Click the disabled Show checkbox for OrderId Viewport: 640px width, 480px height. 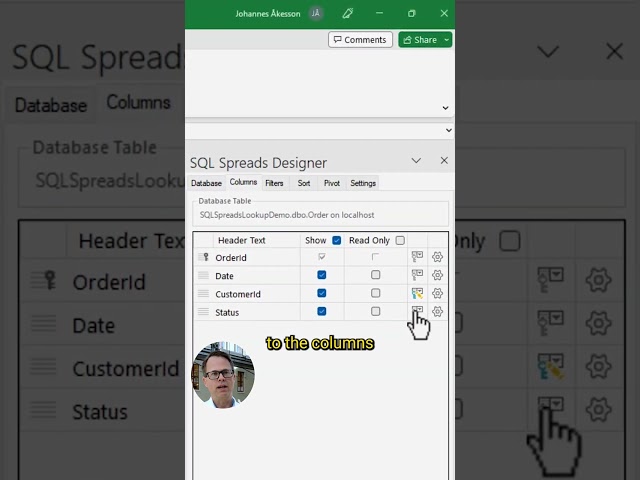click(x=322, y=257)
